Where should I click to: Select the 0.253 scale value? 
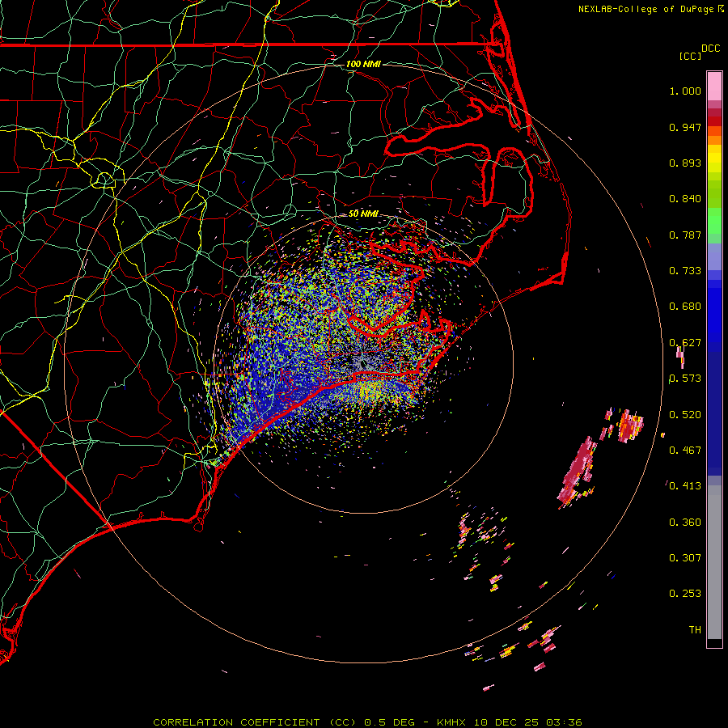[x=685, y=594]
